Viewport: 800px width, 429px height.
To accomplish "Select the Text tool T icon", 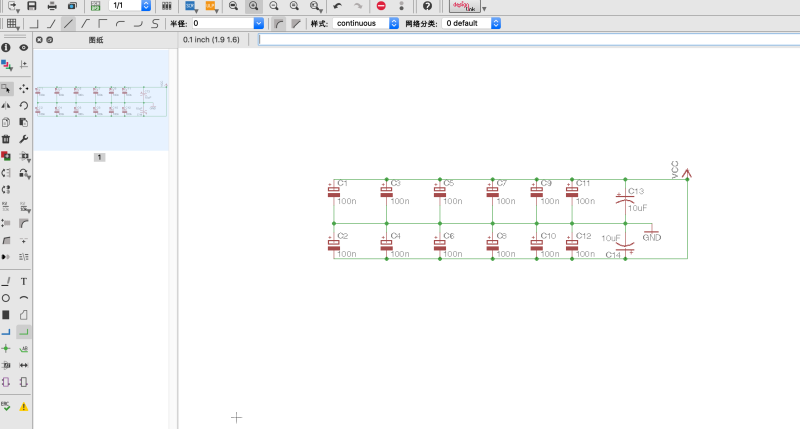I will 23,282.
